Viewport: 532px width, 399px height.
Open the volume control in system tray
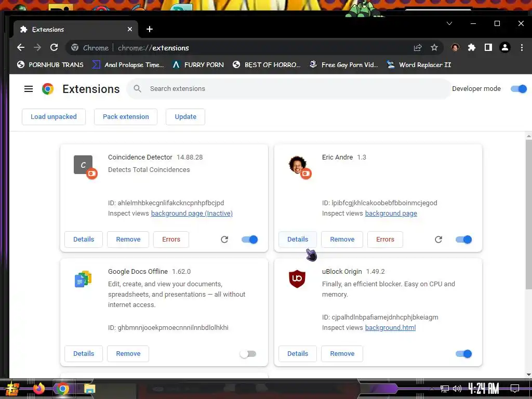[x=457, y=389]
